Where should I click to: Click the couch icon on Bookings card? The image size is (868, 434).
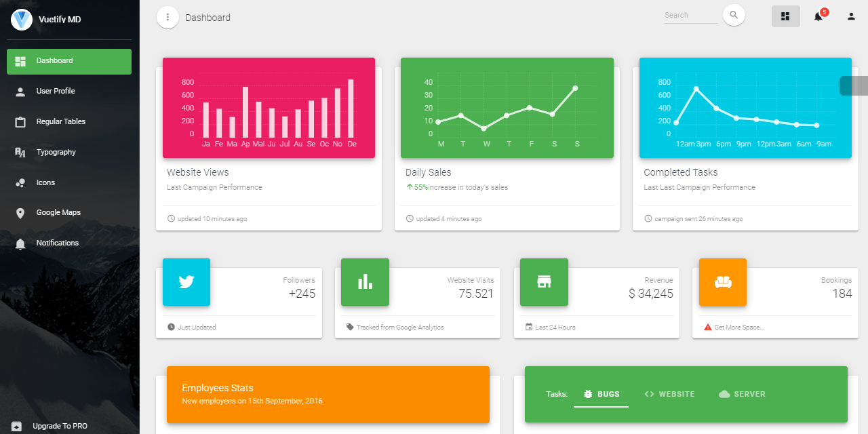pos(722,282)
